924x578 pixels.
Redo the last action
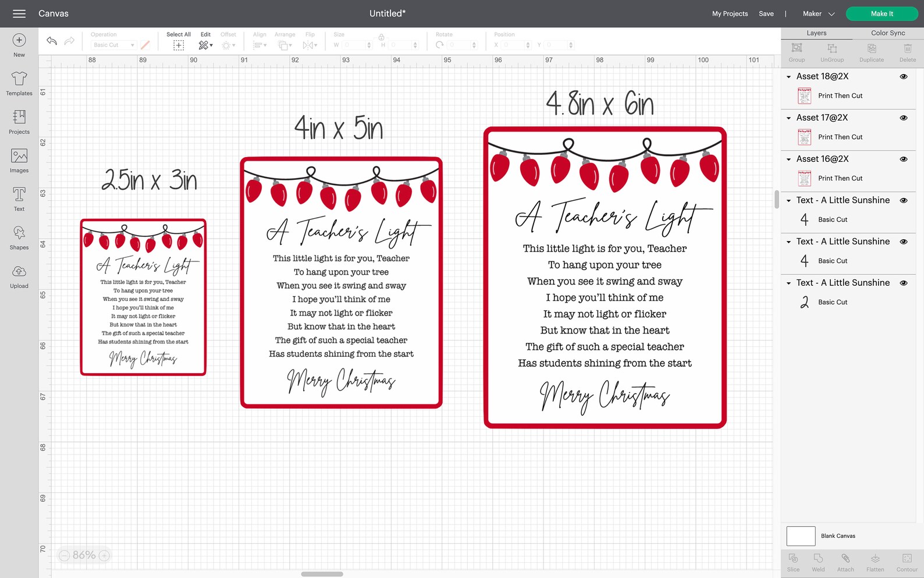click(x=69, y=41)
